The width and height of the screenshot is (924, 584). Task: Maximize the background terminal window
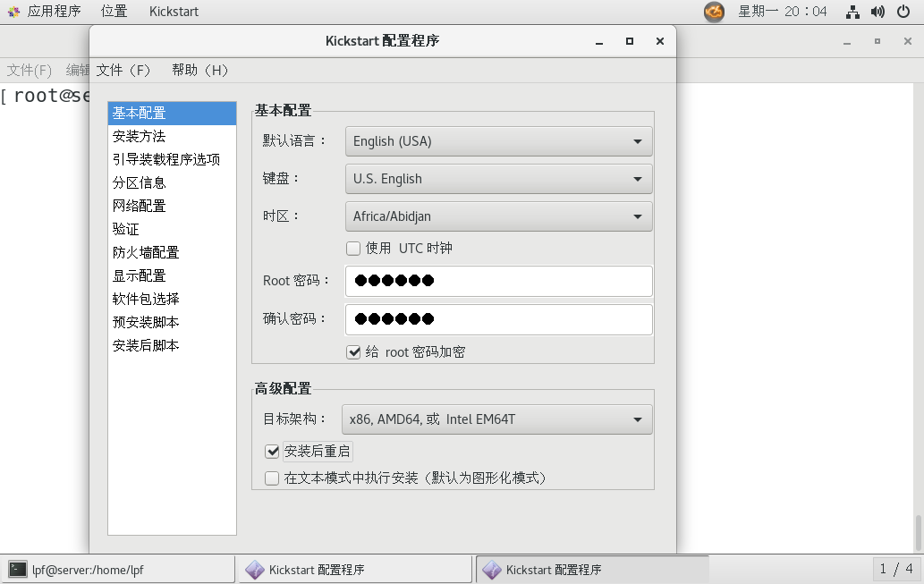[877, 41]
